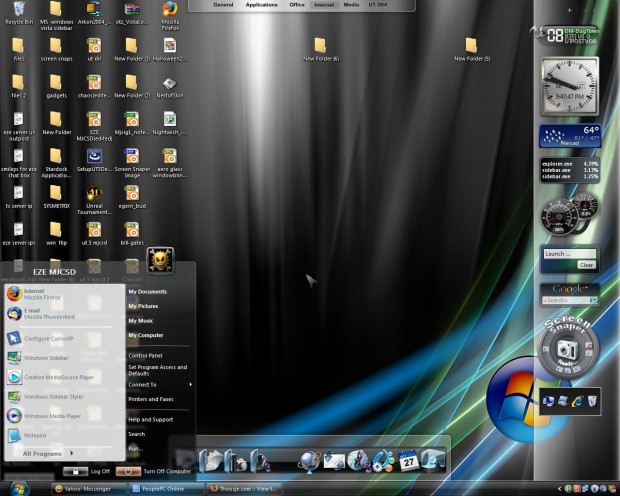Open My Computer from Start menu
Viewport: 620px width, 496px height.
(146, 335)
